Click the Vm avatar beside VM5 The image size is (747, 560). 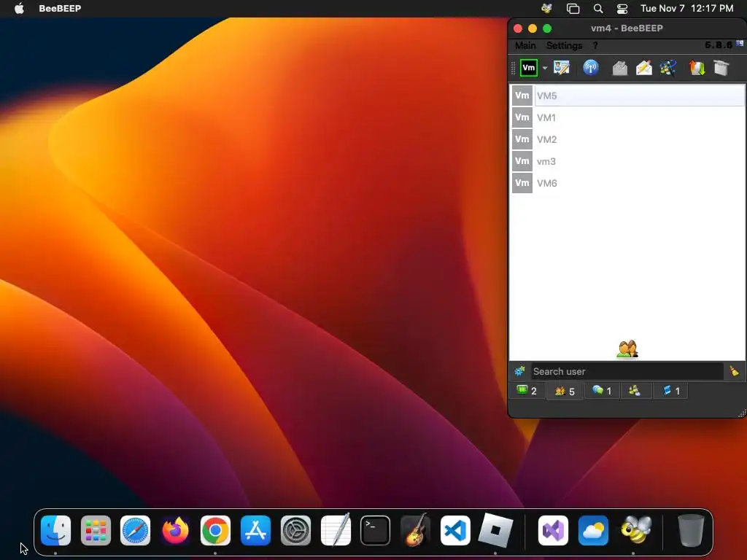coord(522,96)
